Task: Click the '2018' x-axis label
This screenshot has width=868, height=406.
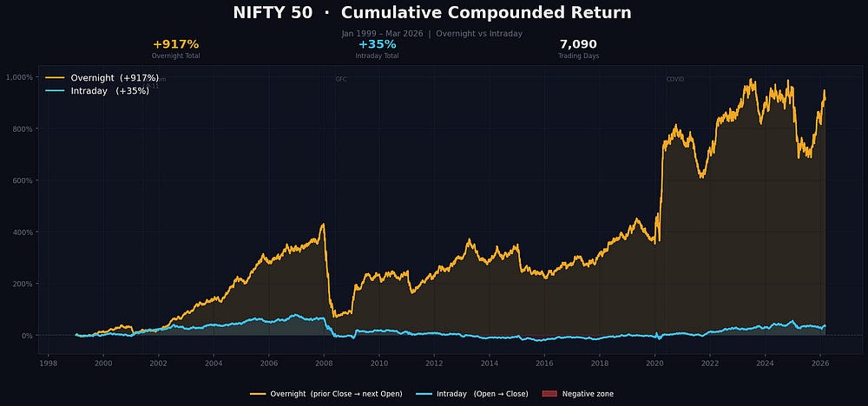Action: [600, 363]
